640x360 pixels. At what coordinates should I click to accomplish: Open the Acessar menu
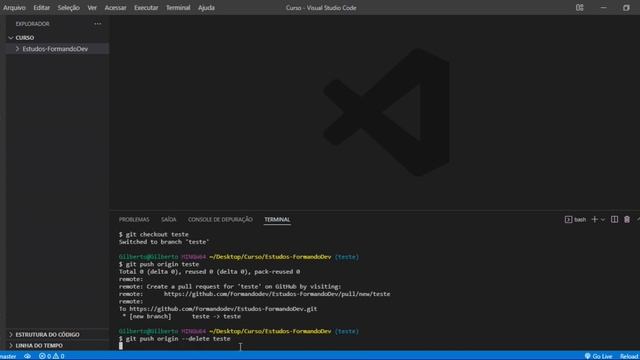click(x=116, y=8)
